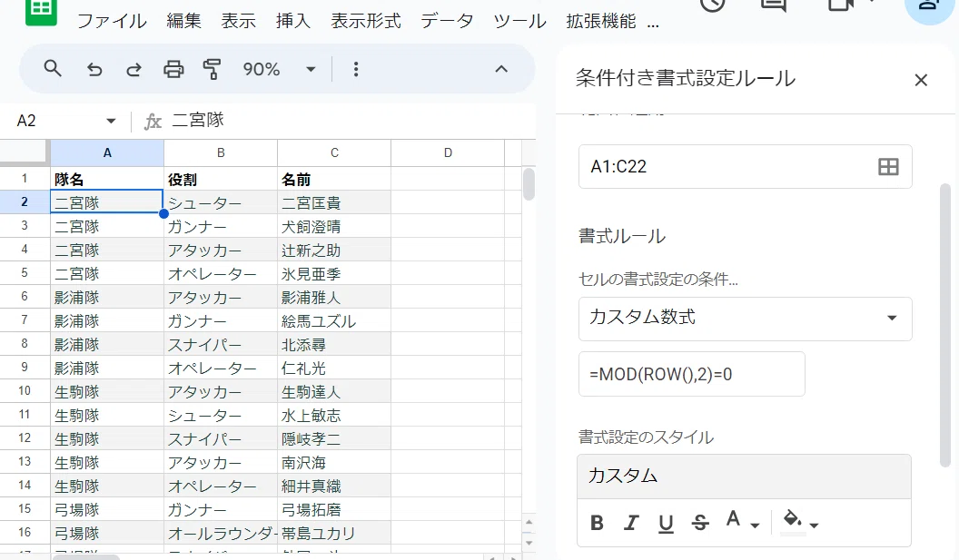Select column B header
The image size is (959, 560).
[221, 152]
